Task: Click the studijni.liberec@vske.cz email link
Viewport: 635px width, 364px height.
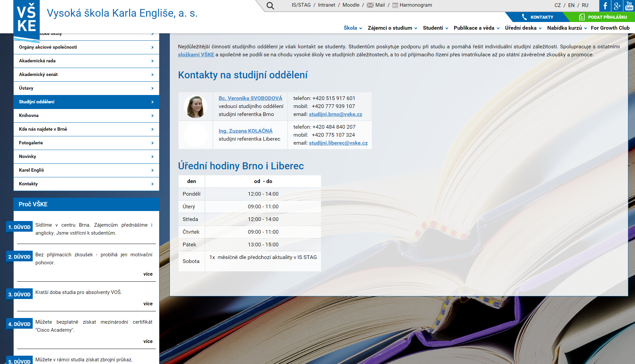Action: tap(338, 143)
